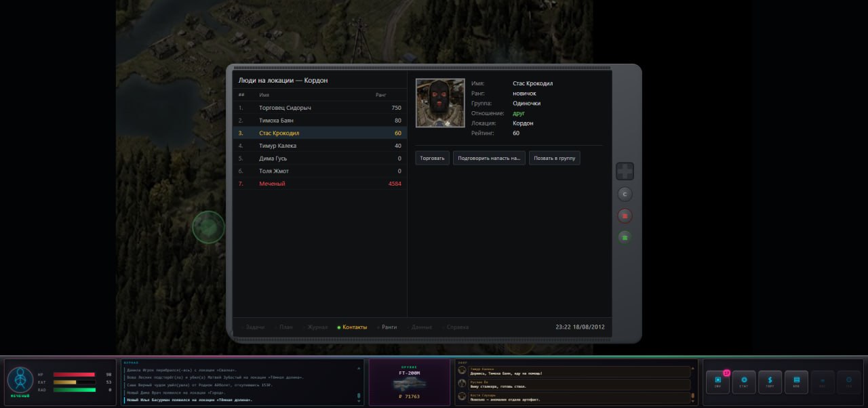Switch to the Задачи tab
Screen dimensions: 868x408
[253, 327]
